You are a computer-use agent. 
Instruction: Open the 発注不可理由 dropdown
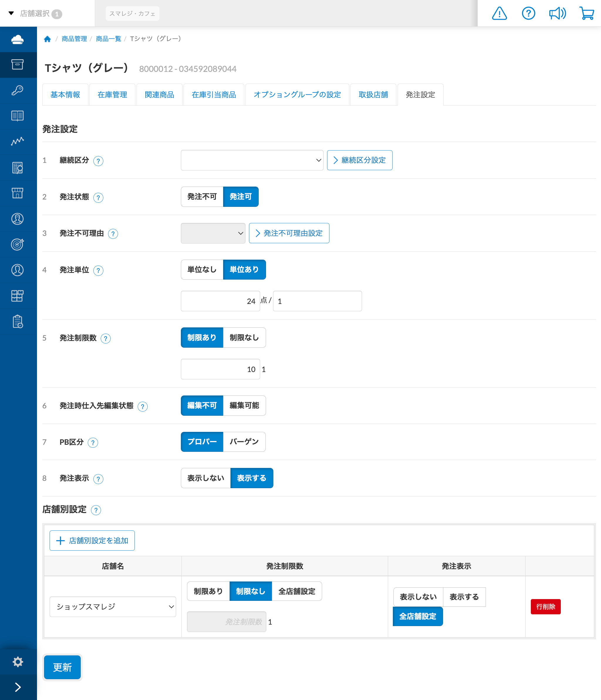213,233
